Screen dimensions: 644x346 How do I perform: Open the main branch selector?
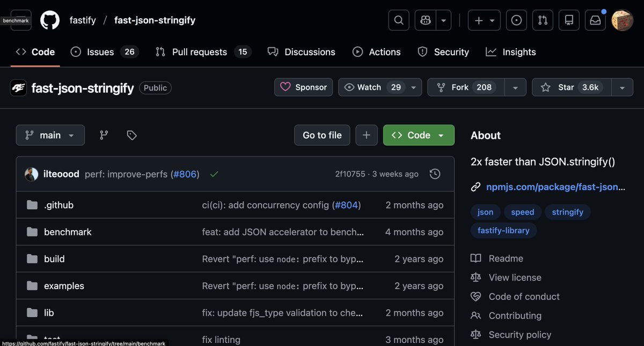click(50, 135)
